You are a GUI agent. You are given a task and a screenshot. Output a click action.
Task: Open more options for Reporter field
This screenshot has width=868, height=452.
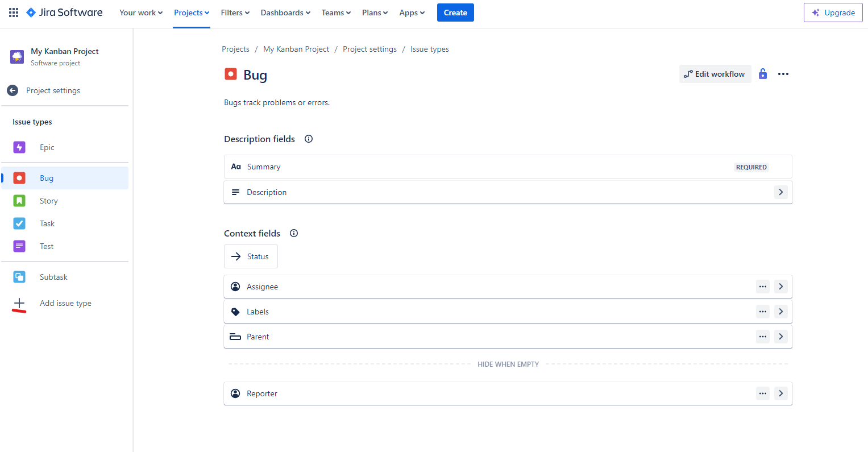click(x=763, y=393)
